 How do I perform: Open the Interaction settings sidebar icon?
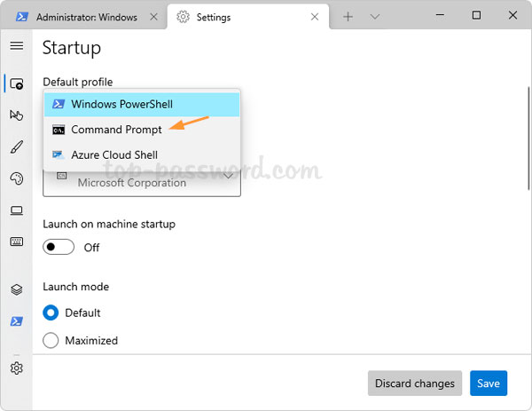click(16, 115)
